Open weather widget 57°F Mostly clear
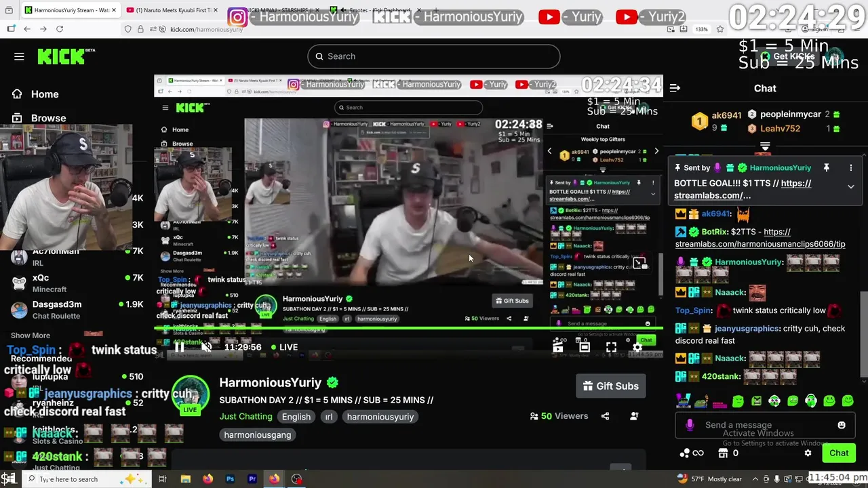Viewport: 868px width, 488px height. [709, 479]
